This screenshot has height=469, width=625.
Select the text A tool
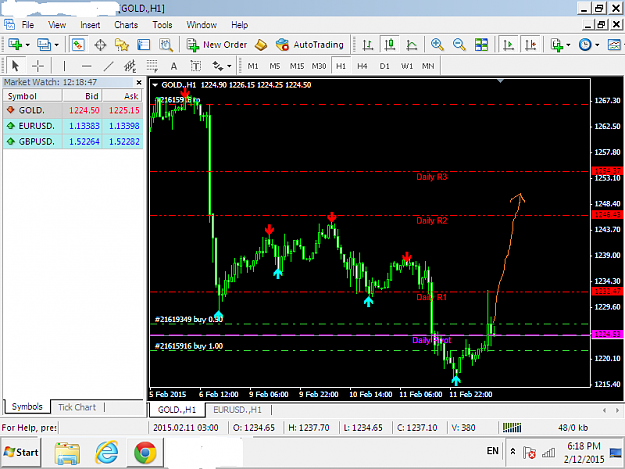[x=174, y=66]
